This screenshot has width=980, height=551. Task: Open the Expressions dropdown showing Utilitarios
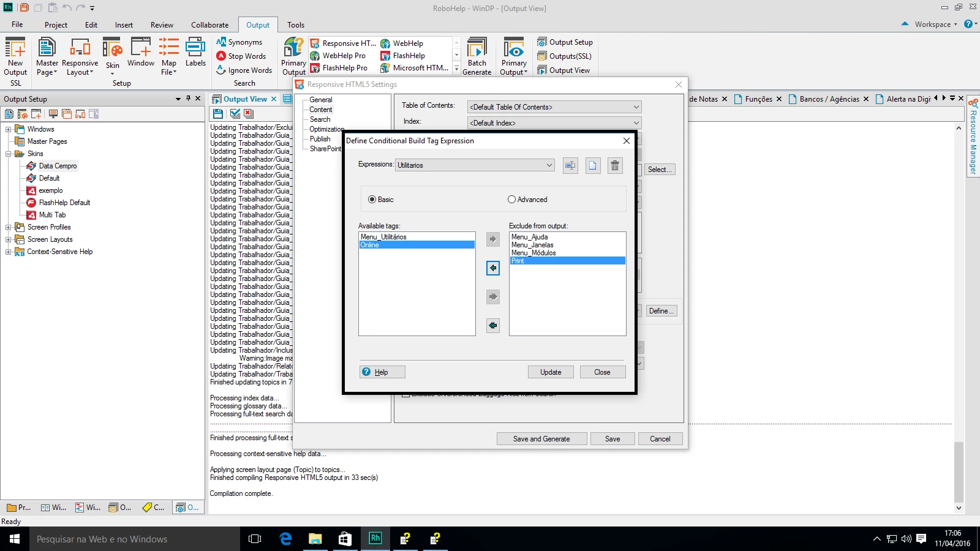click(x=475, y=165)
